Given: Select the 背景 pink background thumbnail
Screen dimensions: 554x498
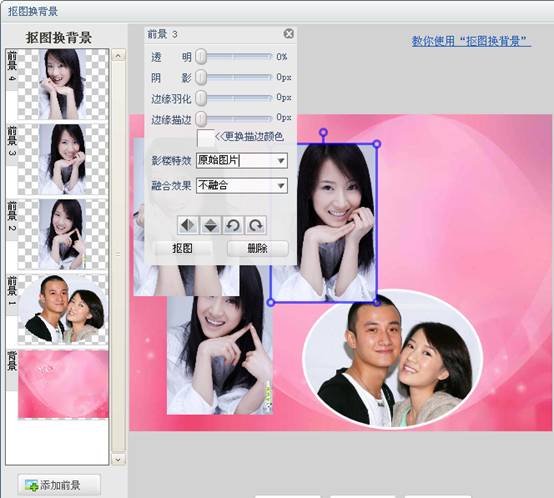Looking at the screenshot, I should coord(63,384).
